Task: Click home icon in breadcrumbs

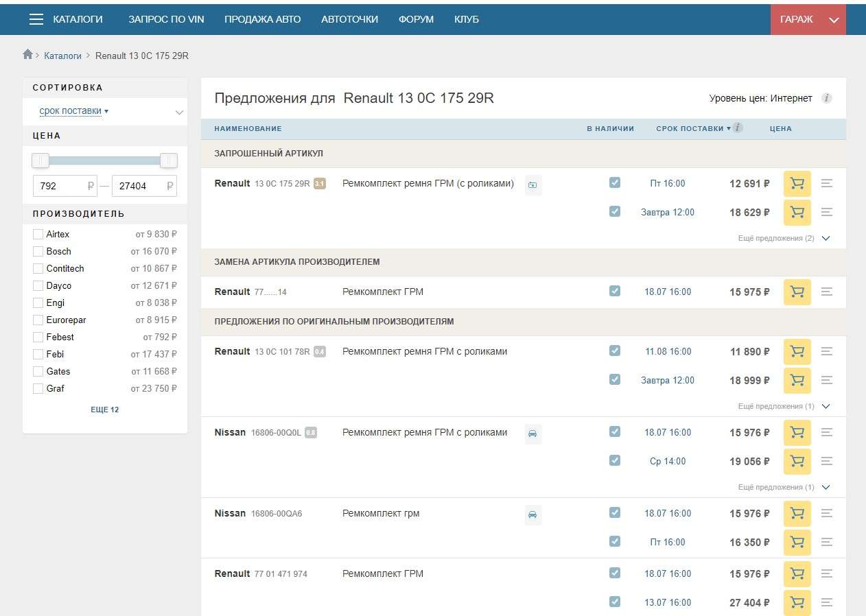Action: [x=28, y=55]
